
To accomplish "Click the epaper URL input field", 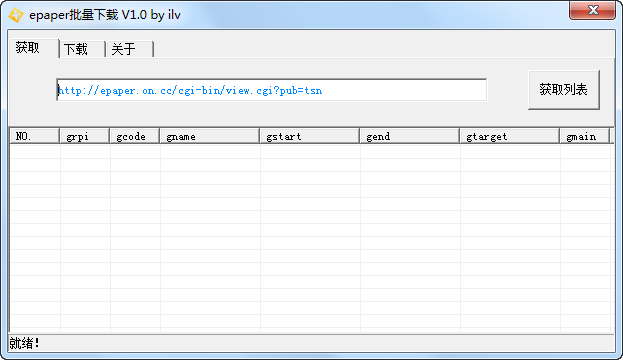I will tap(272, 90).
